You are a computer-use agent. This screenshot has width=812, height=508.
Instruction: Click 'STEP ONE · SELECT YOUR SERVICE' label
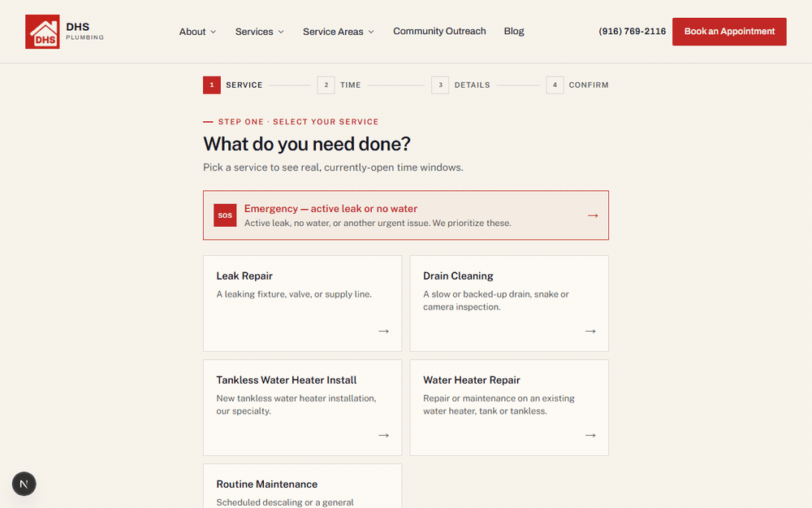pos(298,122)
